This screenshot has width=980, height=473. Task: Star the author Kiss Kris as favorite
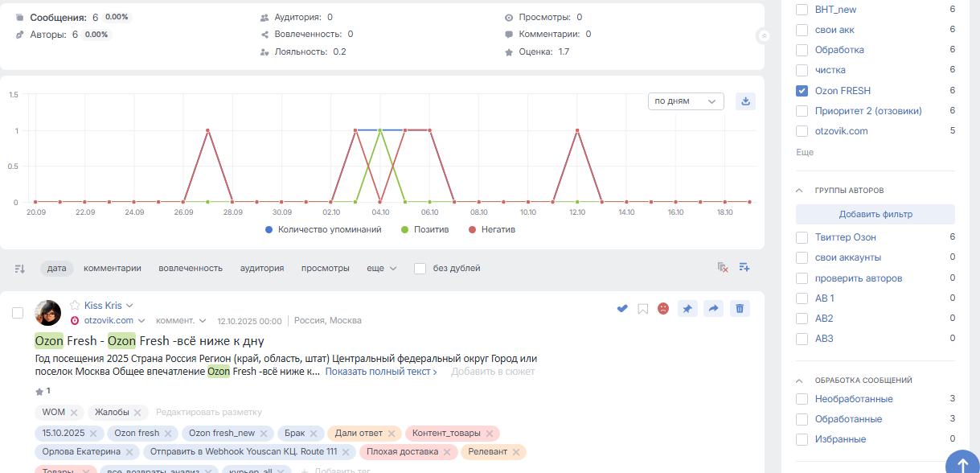pos(75,306)
